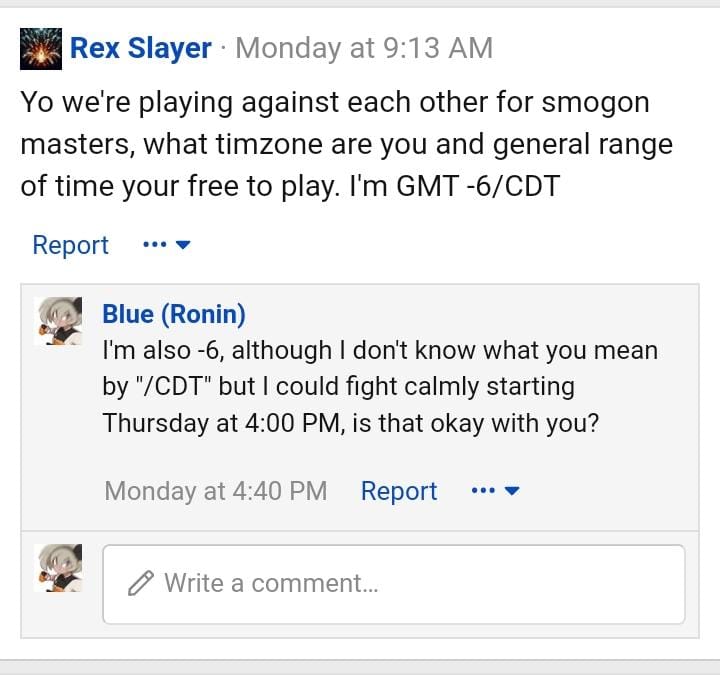Open Rex Slayer's avatar picture

tap(41, 49)
